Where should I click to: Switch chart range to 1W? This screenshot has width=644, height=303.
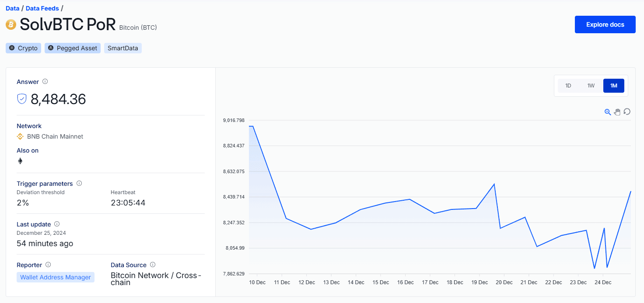(x=591, y=86)
